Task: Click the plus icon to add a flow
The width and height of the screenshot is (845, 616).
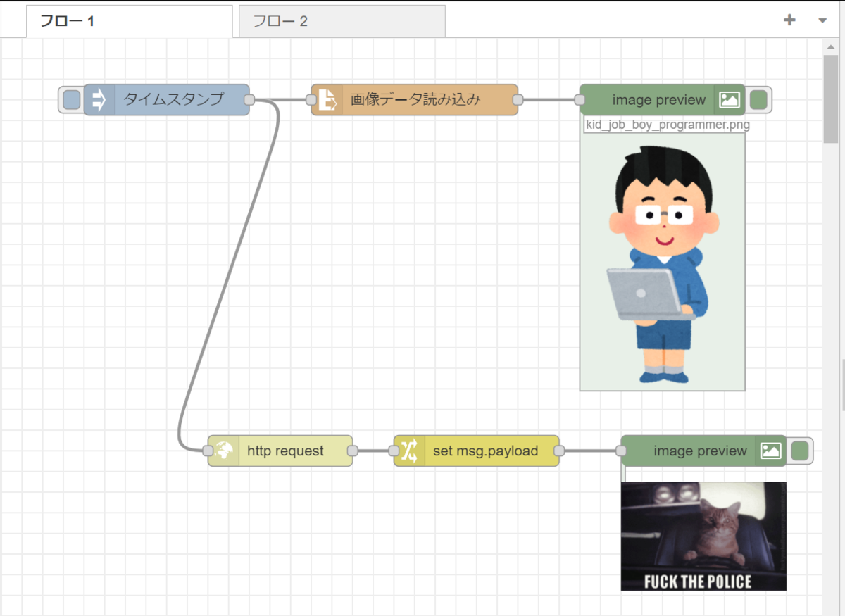Action: click(789, 20)
